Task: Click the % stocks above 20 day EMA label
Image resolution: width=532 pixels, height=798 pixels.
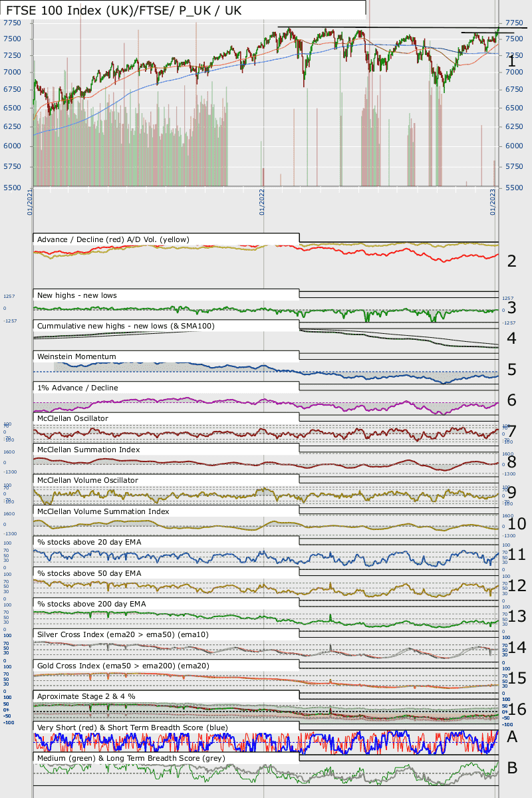Action: [x=89, y=542]
